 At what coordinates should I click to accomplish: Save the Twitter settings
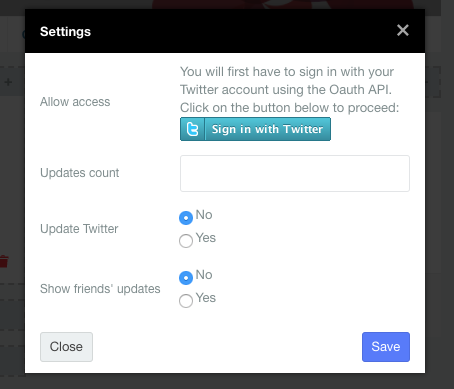pos(386,347)
